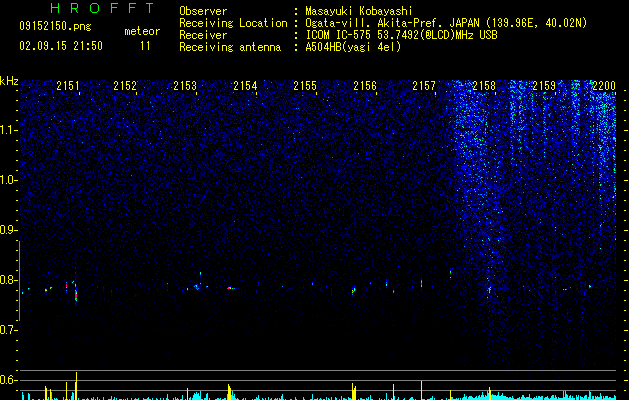Click time marker 2155
The image size is (629, 400).
tap(305, 86)
